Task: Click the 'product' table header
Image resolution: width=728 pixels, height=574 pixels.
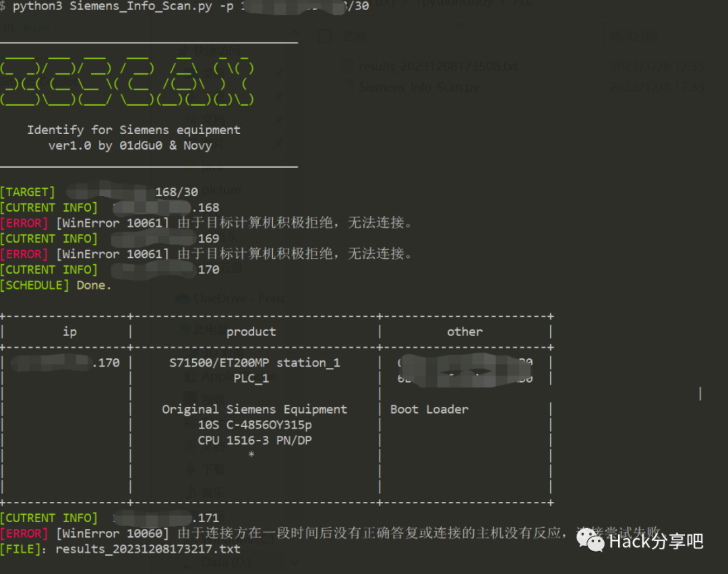Action: coord(251,331)
